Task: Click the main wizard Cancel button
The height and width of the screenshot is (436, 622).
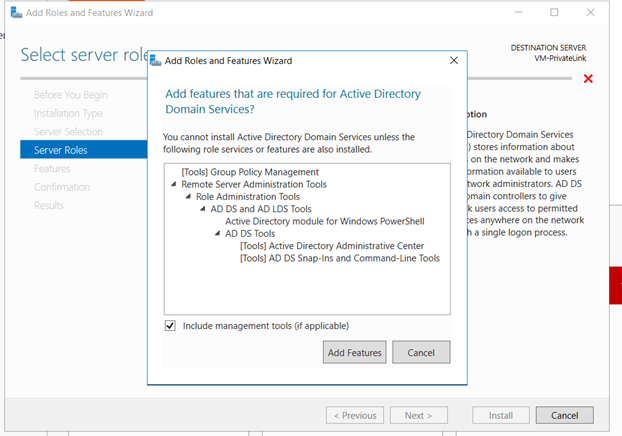Action: [x=564, y=415]
